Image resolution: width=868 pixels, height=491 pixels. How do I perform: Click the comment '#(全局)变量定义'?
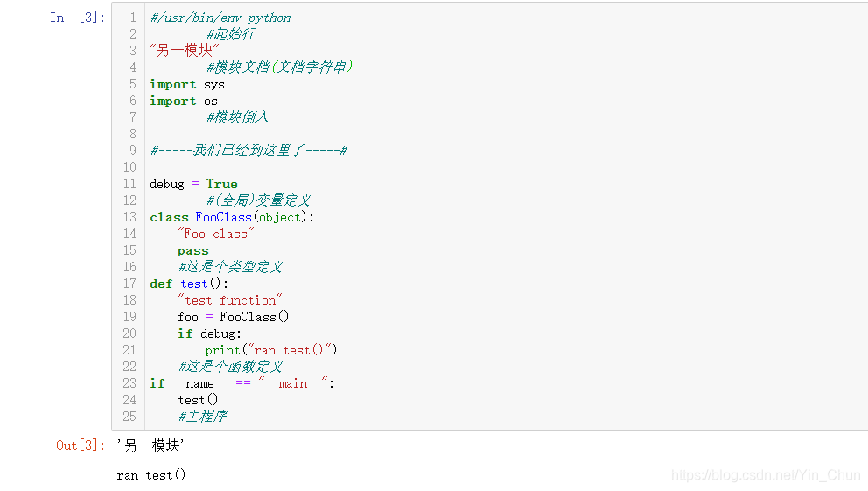[x=258, y=200]
